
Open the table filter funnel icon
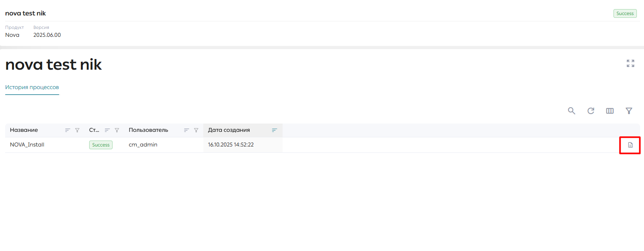tap(629, 111)
